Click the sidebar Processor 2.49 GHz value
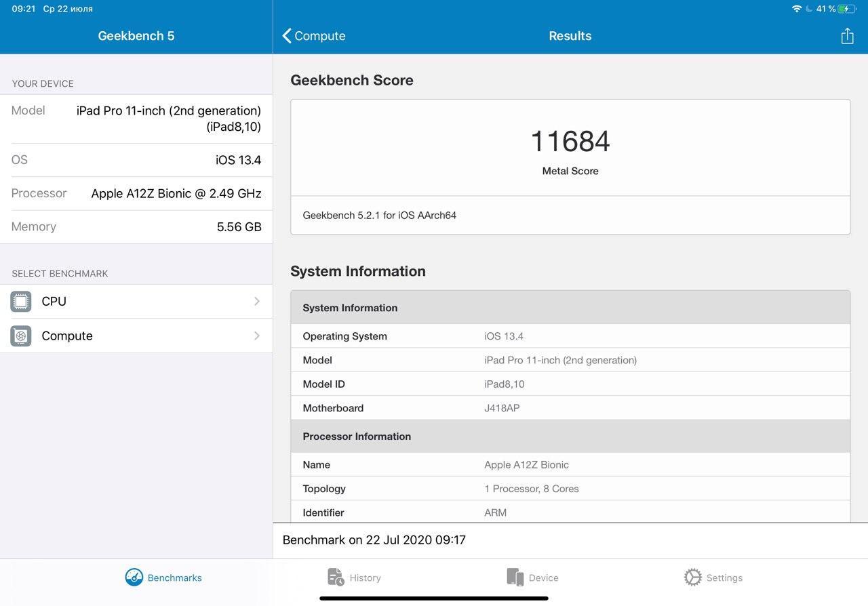868x606 pixels. tap(176, 193)
